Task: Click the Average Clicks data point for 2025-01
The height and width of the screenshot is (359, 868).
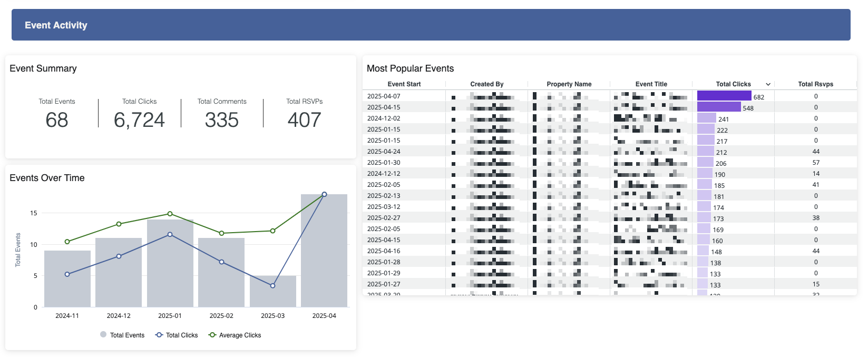Action: click(170, 214)
